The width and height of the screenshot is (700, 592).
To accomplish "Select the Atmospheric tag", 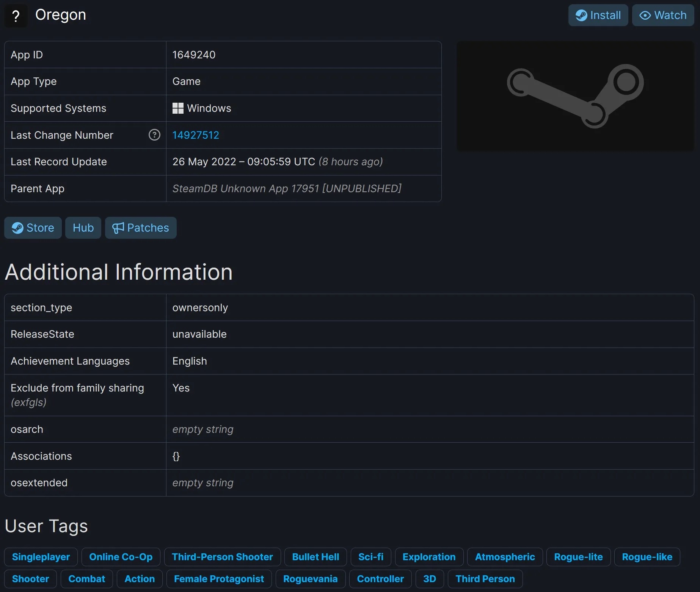I will 505,557.
